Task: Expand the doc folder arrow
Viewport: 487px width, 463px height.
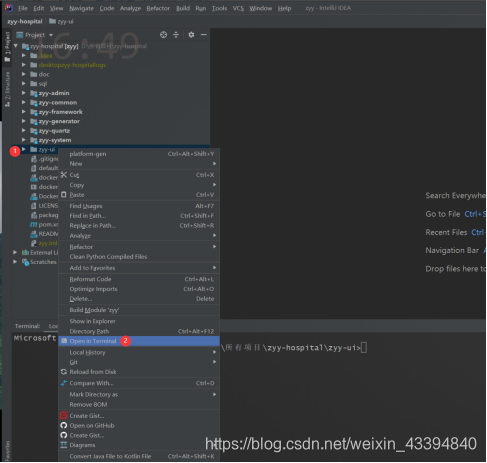Action: pyautogui.click(x=24, y=74)
